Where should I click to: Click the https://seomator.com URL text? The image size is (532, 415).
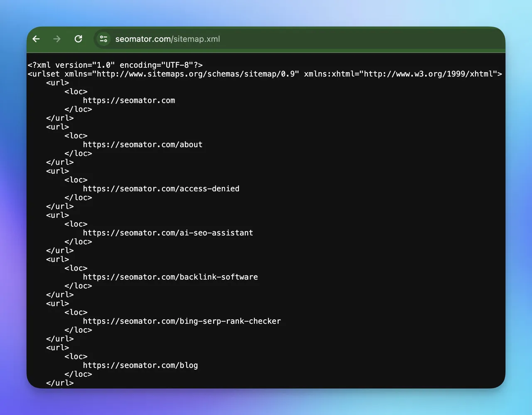point(129,100)
